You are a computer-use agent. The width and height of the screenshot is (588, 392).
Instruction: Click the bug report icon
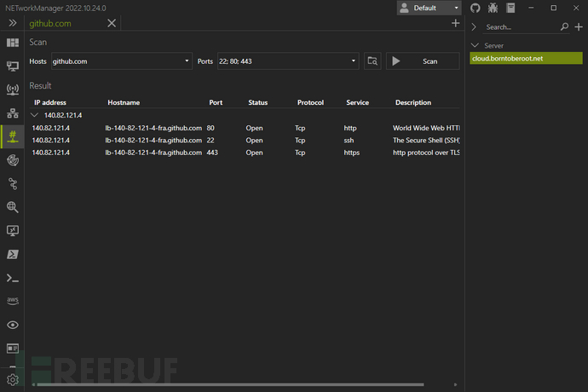[x=493, y=8]
